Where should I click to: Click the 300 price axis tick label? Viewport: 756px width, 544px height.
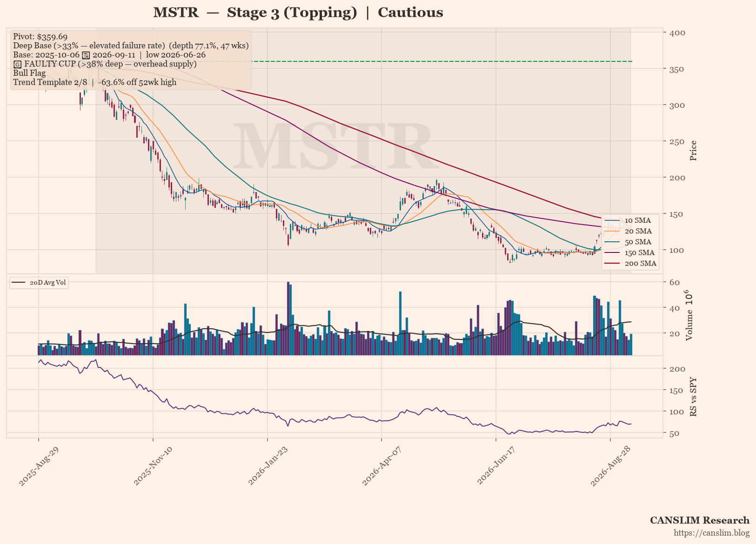677,105
